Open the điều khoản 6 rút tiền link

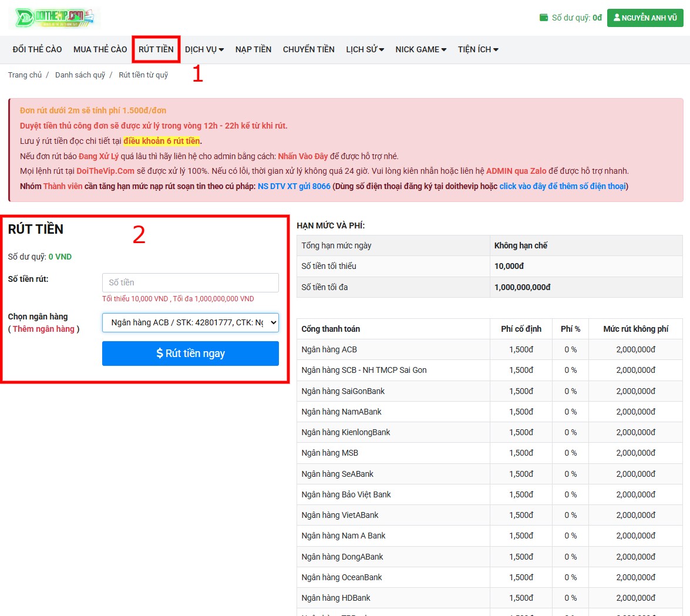point(161,141)
